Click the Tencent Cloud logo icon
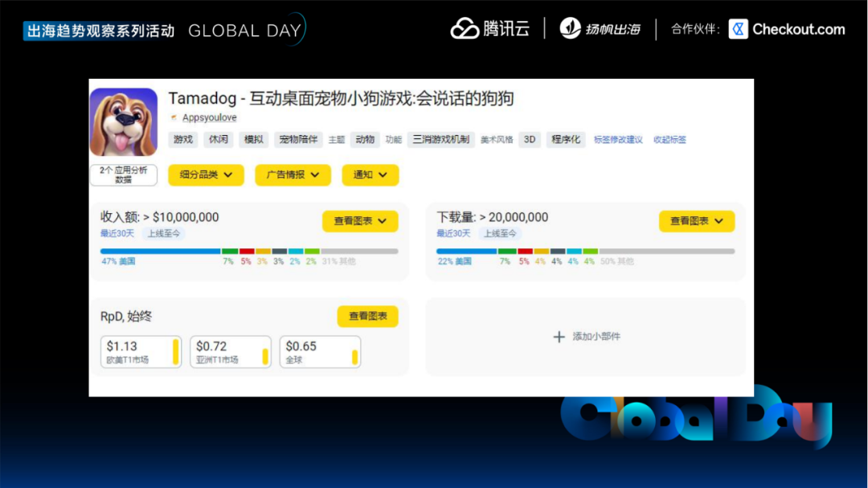Image resolution: width=868 pixels, height=488 pixels. click(x=465, y=28)
